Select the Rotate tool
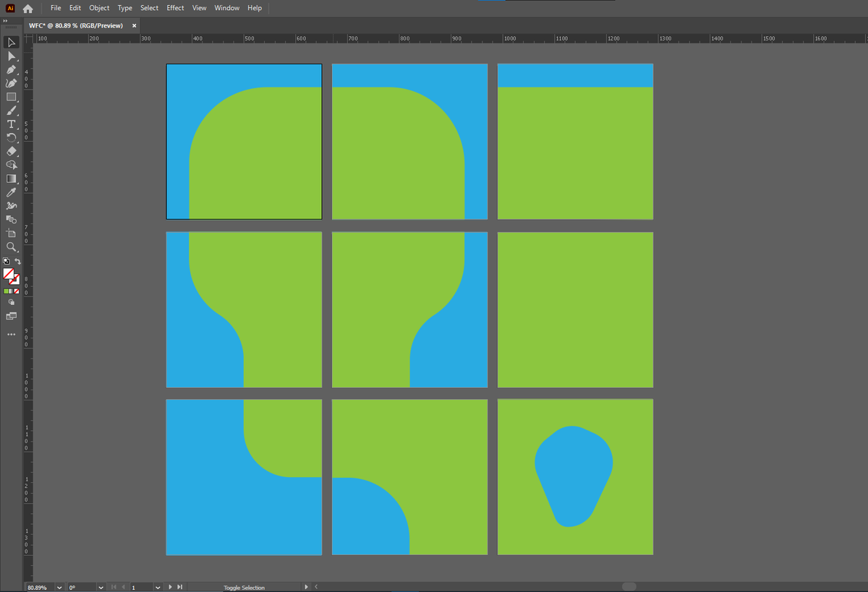The height and width of the screenshot is (592, 868). [11, 137]
